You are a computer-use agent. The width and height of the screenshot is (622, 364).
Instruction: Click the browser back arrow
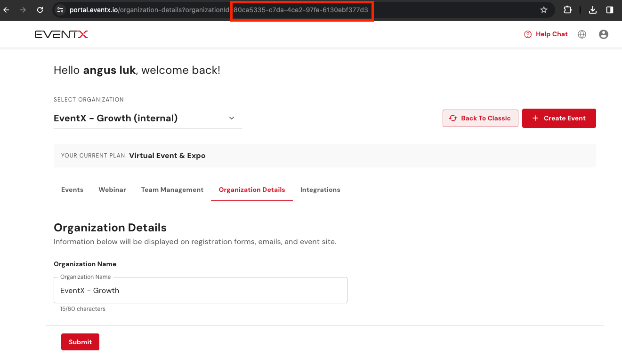pyautogui.click(x=6, y=10)
